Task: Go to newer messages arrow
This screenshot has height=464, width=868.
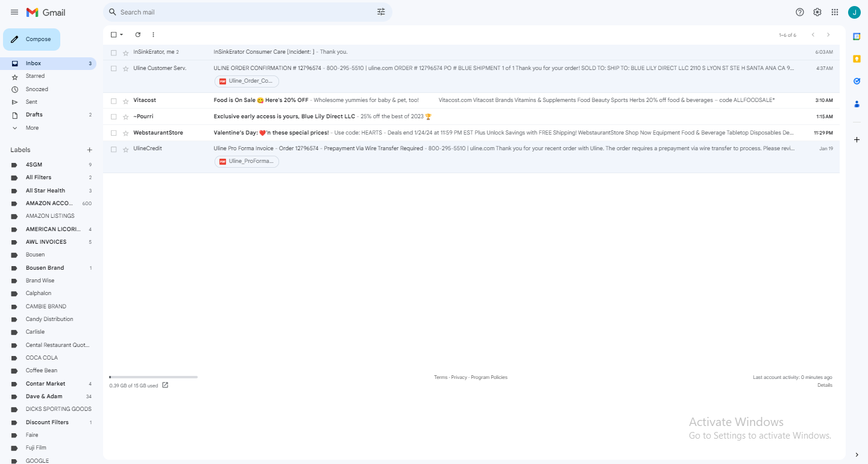Action: tap(813, 35)
